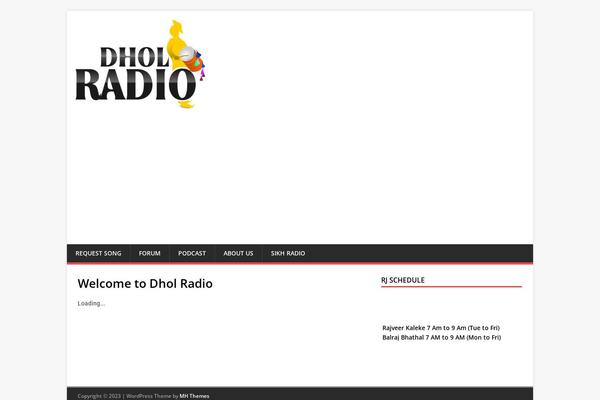Follow the MH Themes footer link
Image resolution: width=600 pixels, height=400 pixels.
(x=194, y=396)
